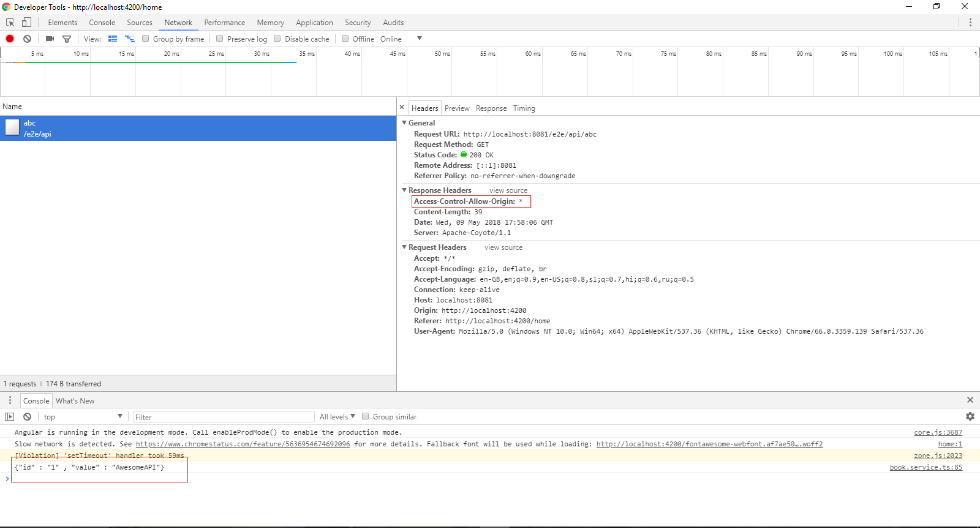This screenshot has height=529, width=980.
Task: Collapse the General section
Action: pyautogui.click(x=404, y=122)
